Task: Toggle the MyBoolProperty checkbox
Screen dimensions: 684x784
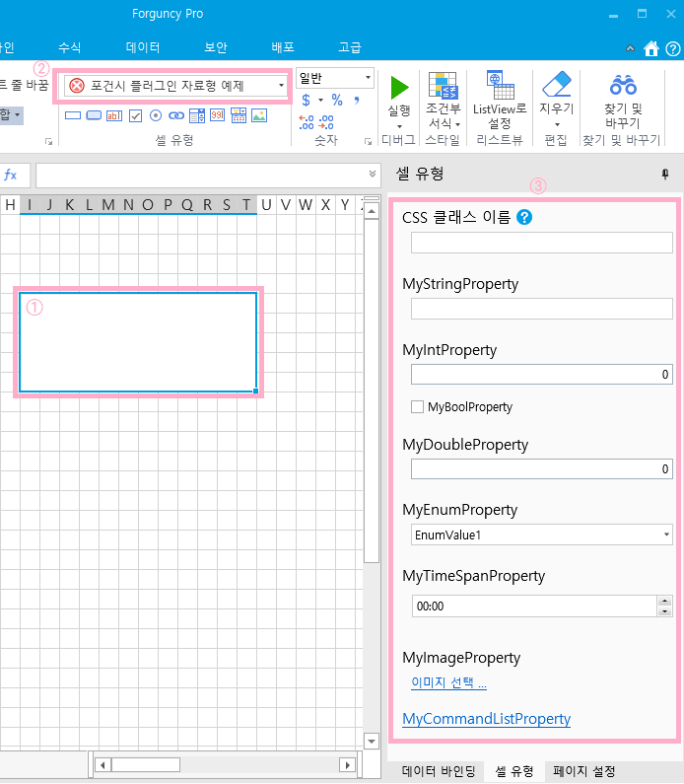Action: [x=418, y=406]
